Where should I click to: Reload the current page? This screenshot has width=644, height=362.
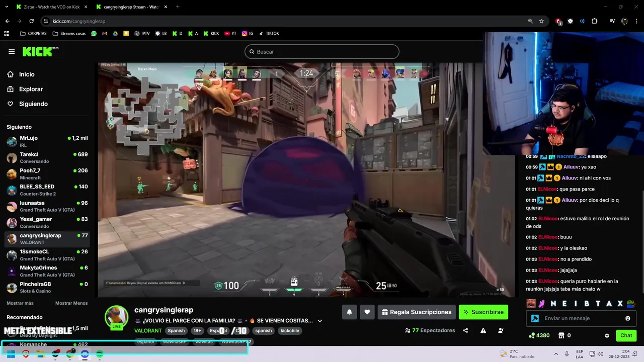point(32,21)
